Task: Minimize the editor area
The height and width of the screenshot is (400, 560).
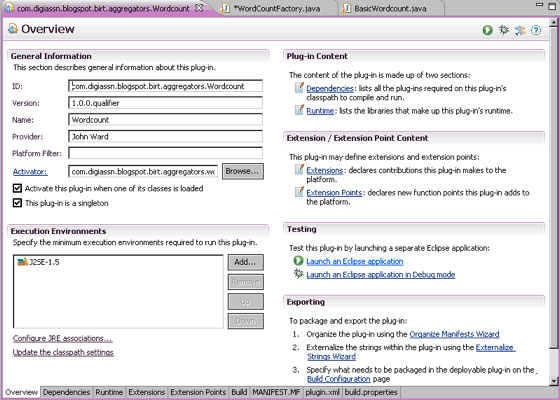Action: (540, 5)
